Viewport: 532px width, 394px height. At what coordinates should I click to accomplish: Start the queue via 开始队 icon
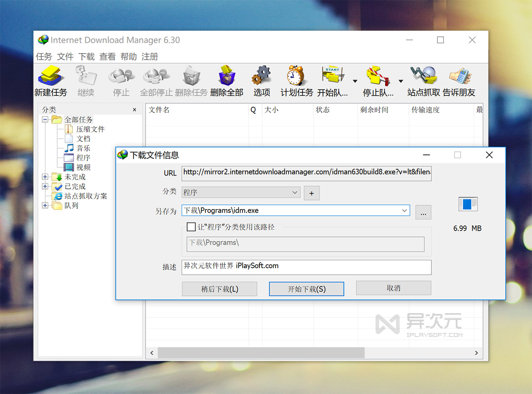333,80
